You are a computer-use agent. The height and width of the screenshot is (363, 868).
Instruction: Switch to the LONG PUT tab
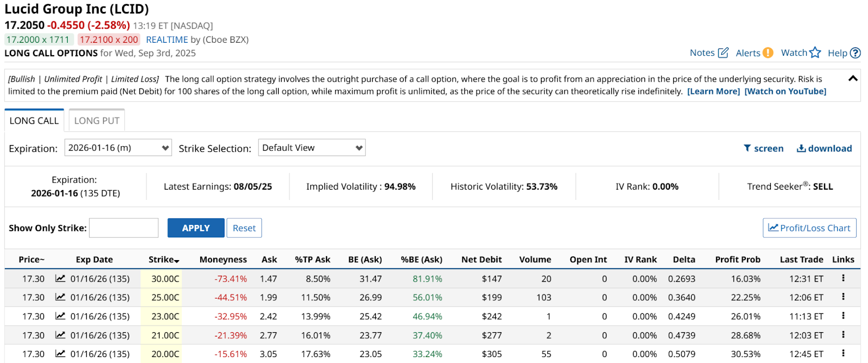97,120
